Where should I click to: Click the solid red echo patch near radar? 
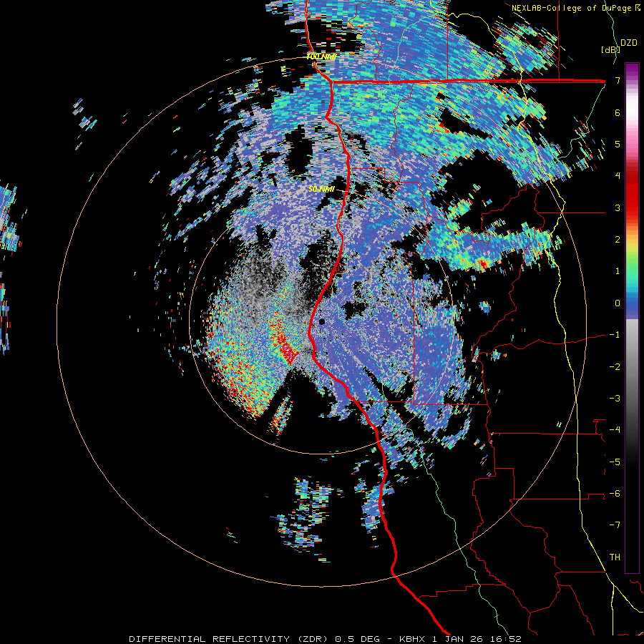[289, 353]
